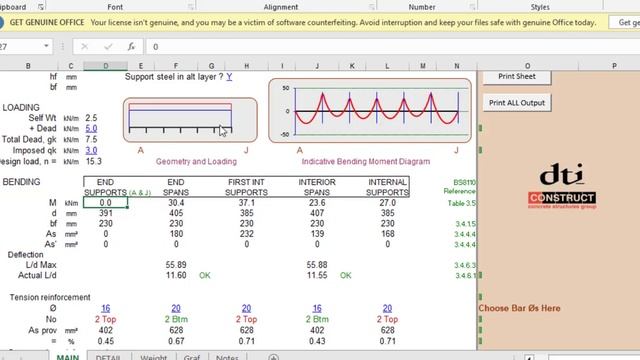This screenshot has width=640, height=360.
Task: Click the Print Sheet button
Action: (x=517, y=77)
